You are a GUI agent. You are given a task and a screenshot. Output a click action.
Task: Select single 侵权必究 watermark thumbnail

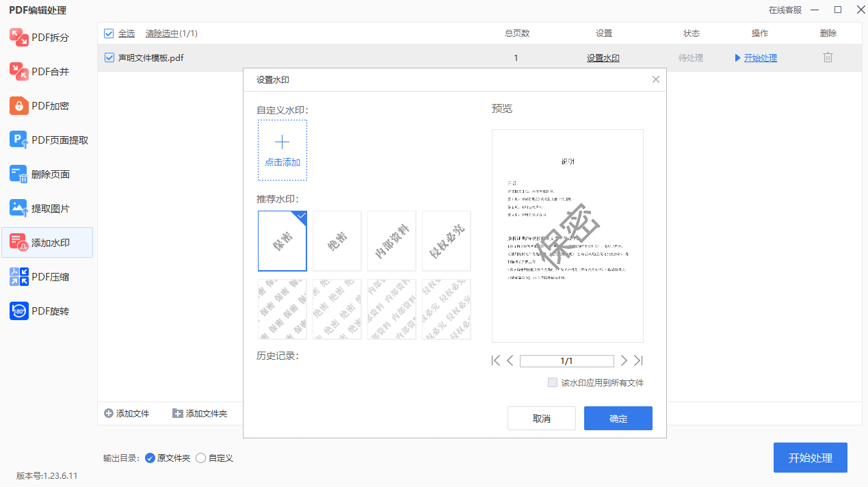pos(447,241)
